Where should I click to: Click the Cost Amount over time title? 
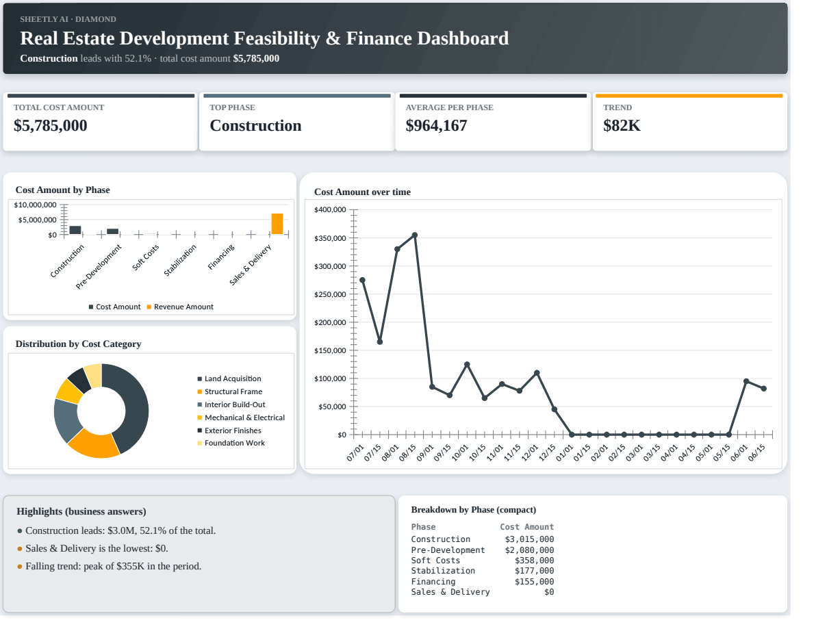[x=362, y=192]
